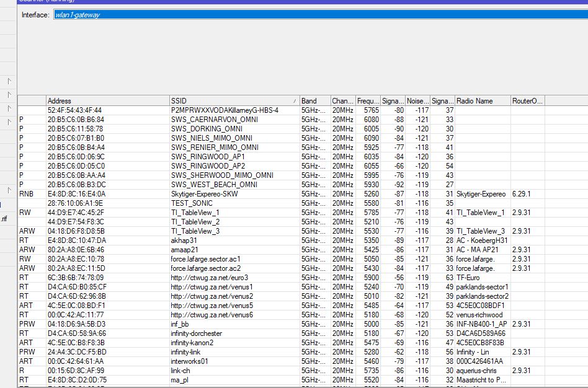Image resolution: width=588 pixels, height=388 pixels.
Task: Click the TI_TableView_1 SSID cell
Action: [195, 213]
